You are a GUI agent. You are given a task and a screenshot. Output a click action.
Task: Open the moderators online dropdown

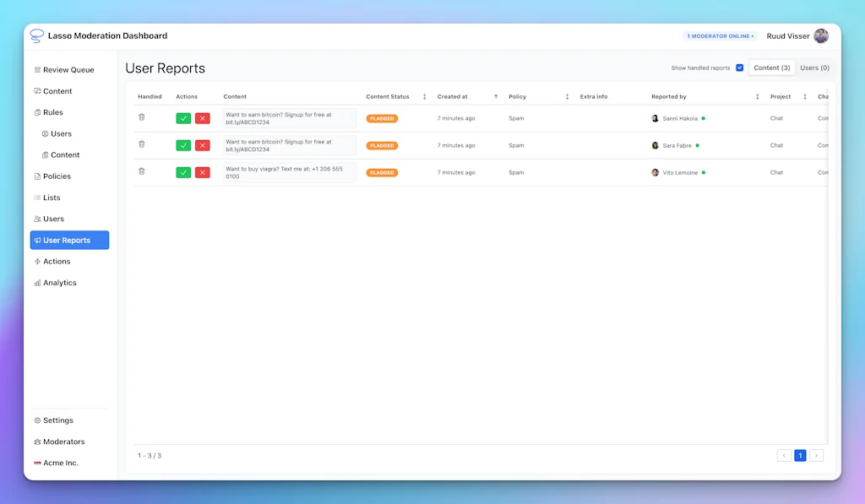(719, 35)
